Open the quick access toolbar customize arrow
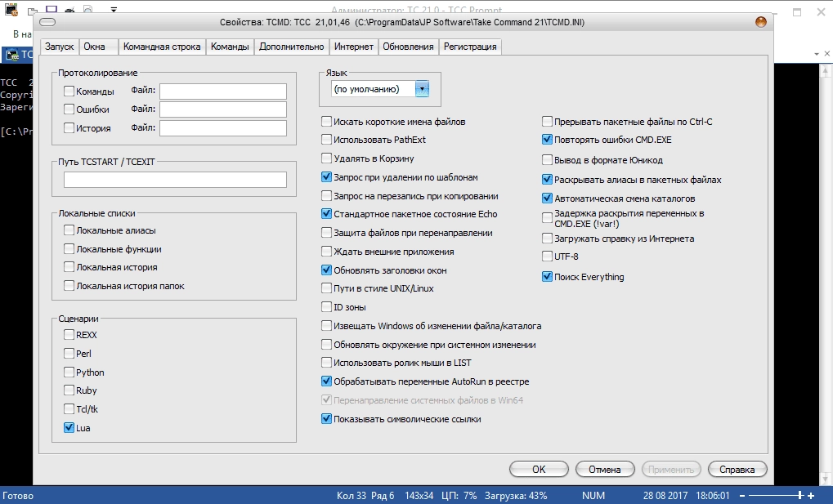 tap(114, 9)
